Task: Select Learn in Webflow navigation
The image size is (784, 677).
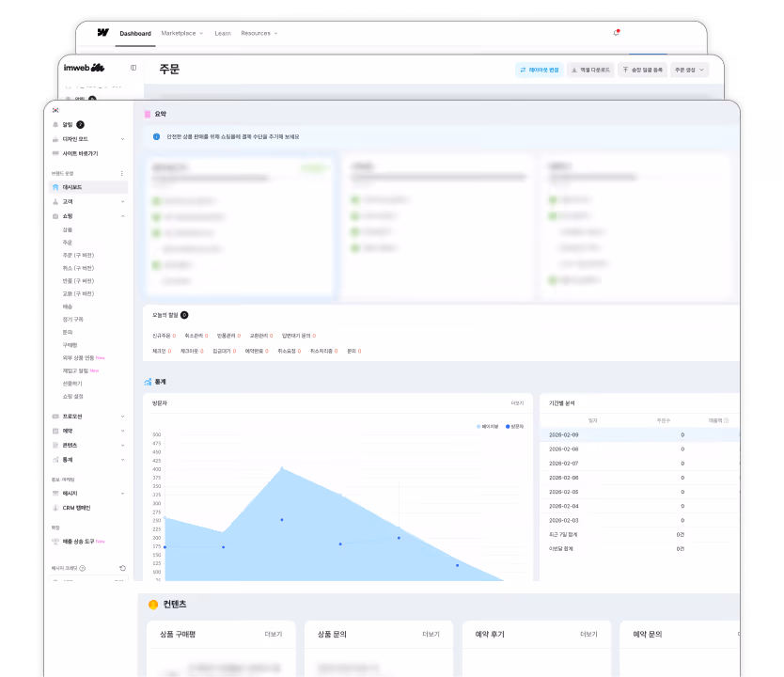Action: click(x=223, y=33)
